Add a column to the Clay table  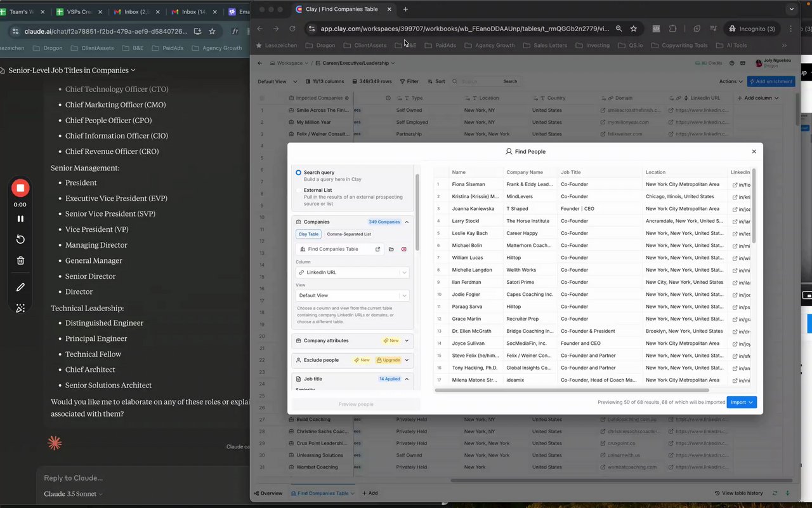click(x=757, y=98)
